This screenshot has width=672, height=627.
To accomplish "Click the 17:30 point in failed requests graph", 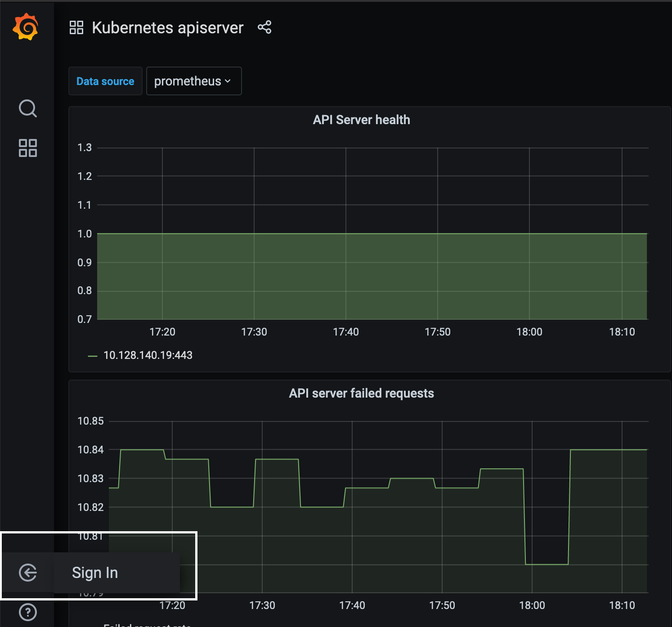I will (262, 459).
